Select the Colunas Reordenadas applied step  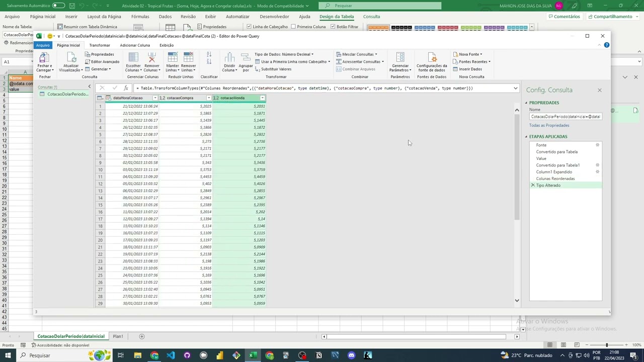[555, 178]
